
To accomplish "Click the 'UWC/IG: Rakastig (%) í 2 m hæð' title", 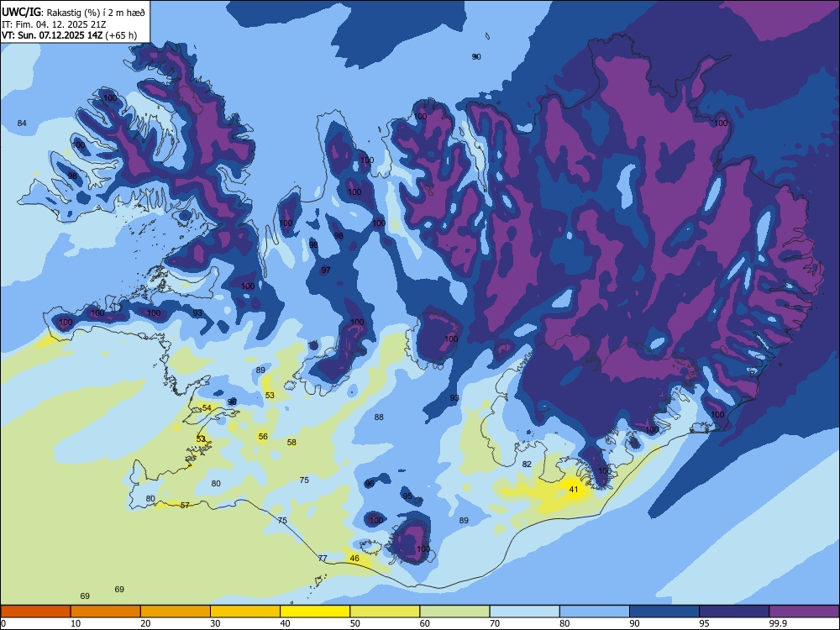I will click(x=73, y=11).
